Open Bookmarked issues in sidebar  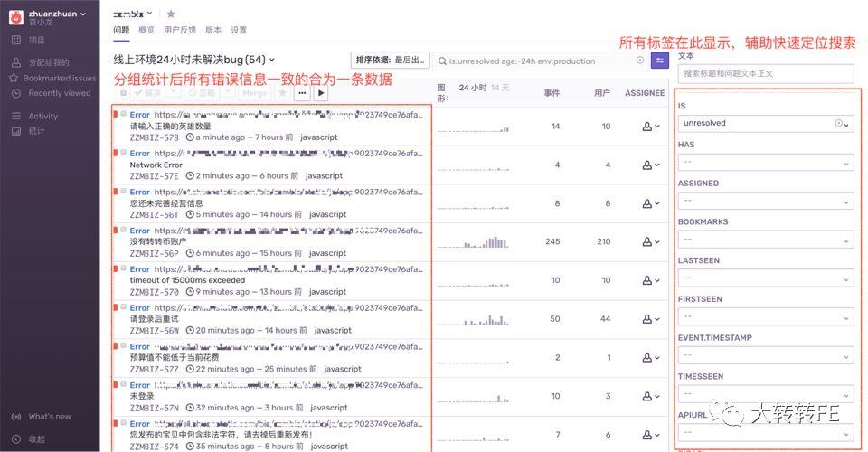click(x=53, y=78)
